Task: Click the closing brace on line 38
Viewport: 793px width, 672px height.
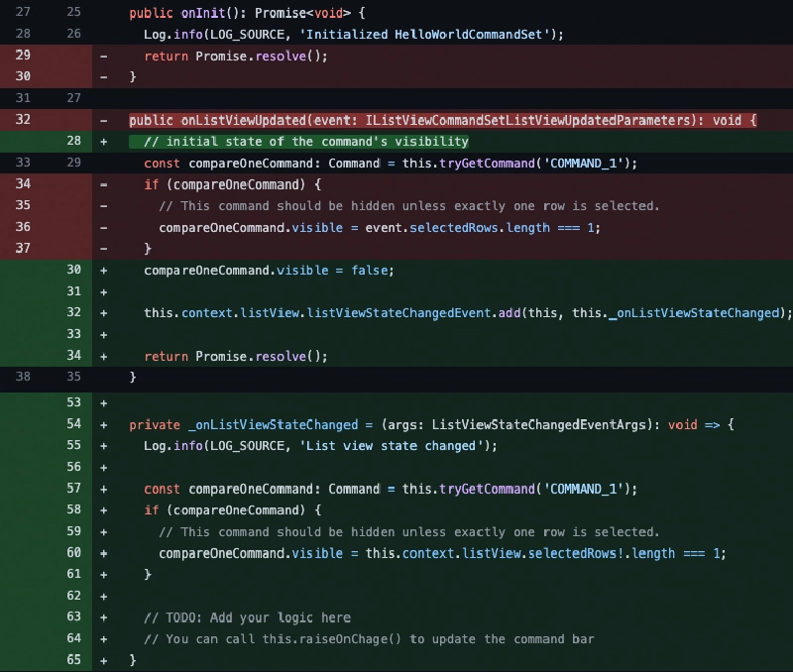Action: click(x=132, y=377)
